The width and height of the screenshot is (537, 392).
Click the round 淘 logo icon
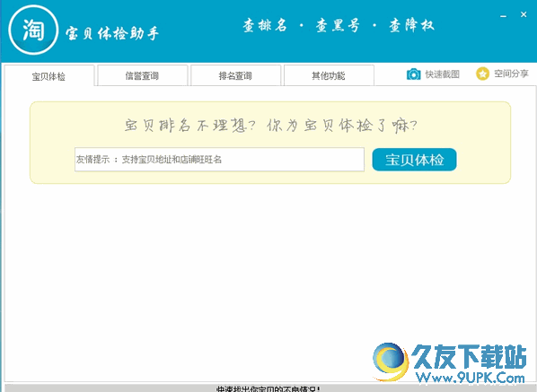coord(33,30)
